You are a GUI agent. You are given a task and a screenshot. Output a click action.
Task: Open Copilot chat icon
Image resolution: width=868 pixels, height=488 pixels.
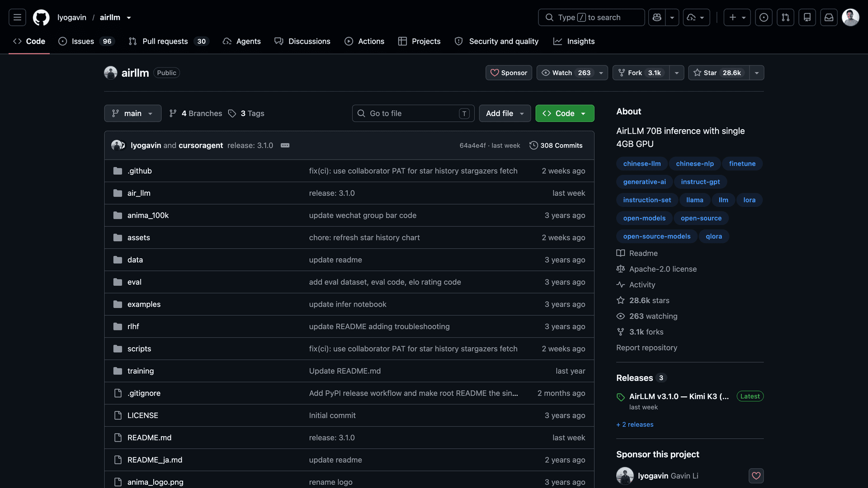click(x=657, y=17)
